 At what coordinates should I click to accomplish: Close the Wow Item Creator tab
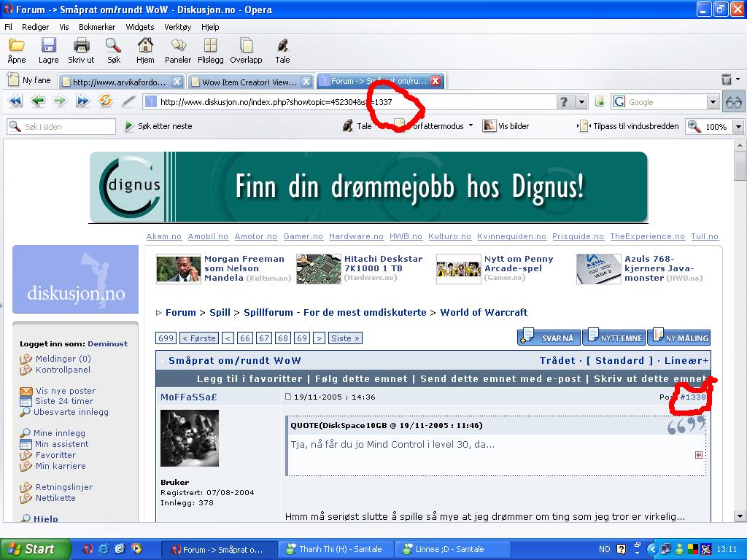(x=306, y=82)
